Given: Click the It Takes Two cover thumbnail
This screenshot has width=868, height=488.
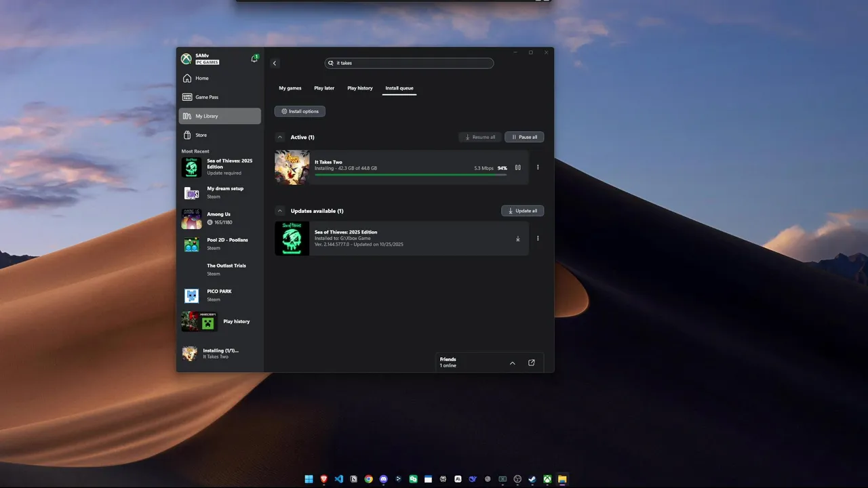Looking at the screenshot, I should (292, 167).
